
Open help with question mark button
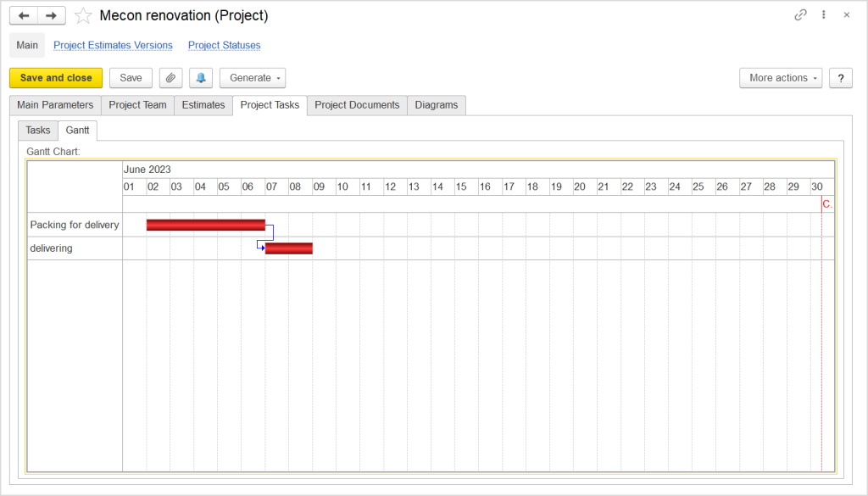click(840, 78)
